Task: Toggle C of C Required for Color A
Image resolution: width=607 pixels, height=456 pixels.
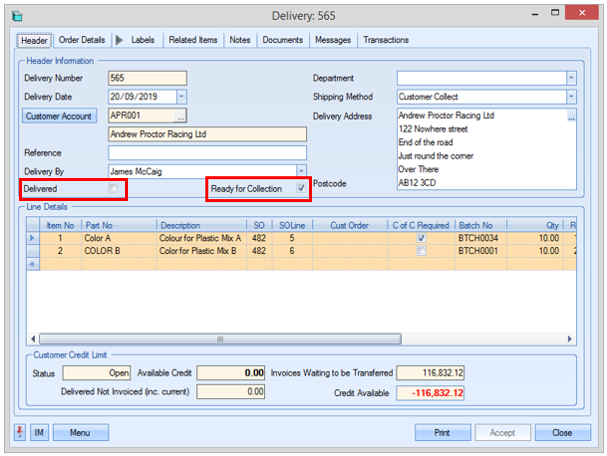Action: click(x=421, y=239)
